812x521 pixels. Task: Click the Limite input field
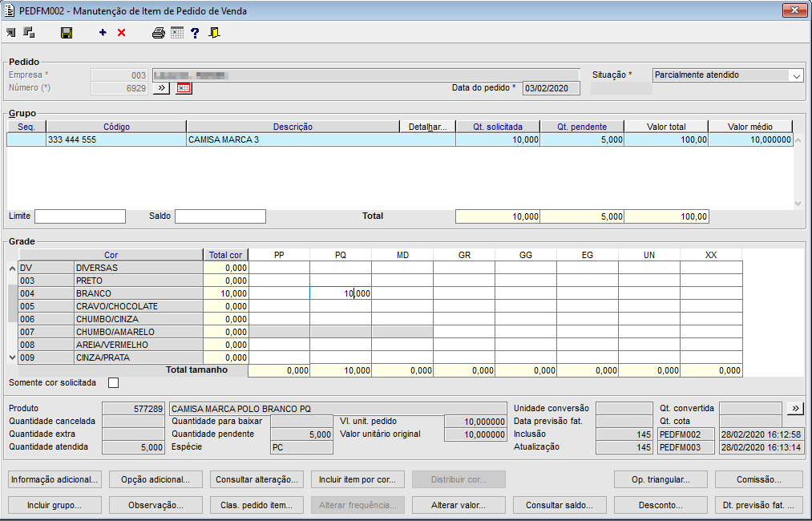point(80,216)
